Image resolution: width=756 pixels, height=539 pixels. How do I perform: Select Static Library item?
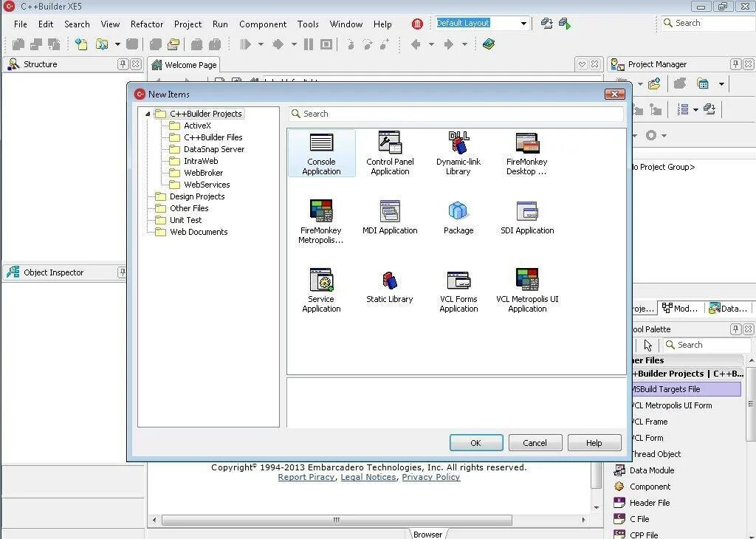[390, 286]
